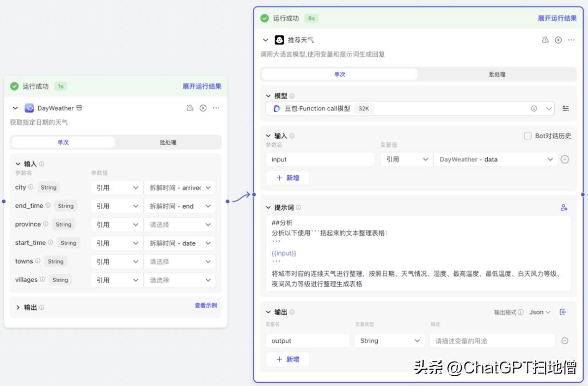
Task: Click DayWeather node right output port
Action: 228,201
